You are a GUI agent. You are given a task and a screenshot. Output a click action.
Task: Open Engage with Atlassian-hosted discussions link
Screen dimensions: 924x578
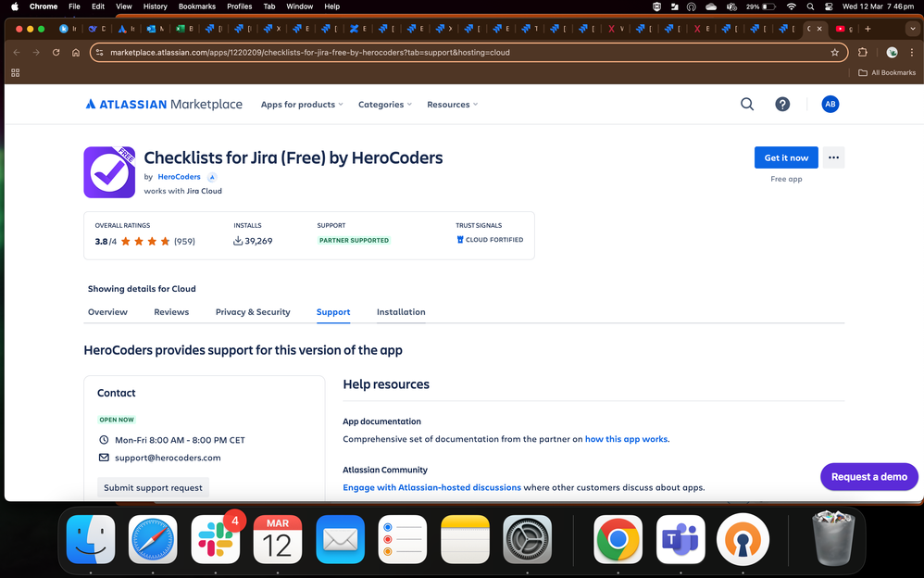[432, 488]
